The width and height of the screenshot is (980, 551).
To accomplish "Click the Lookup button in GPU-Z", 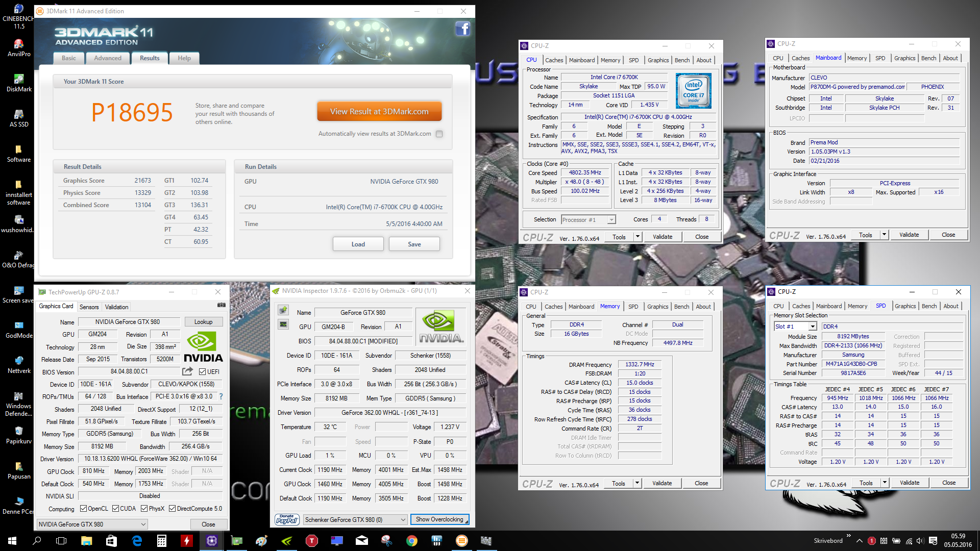I will point(203,321).
